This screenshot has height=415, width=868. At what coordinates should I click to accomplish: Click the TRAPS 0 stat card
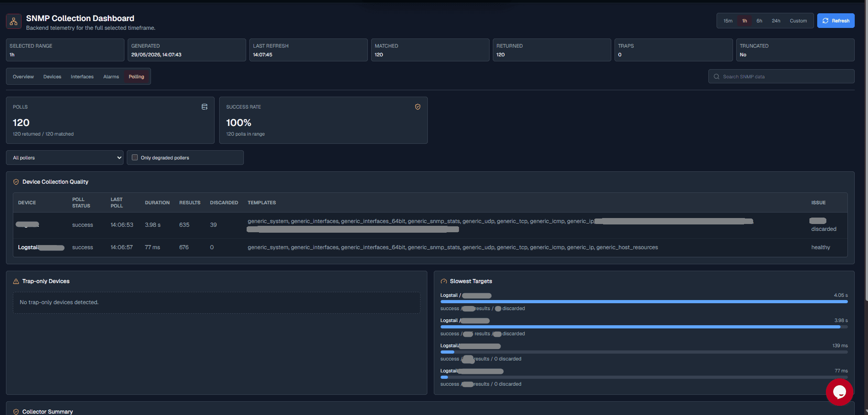tap(674, 50)
